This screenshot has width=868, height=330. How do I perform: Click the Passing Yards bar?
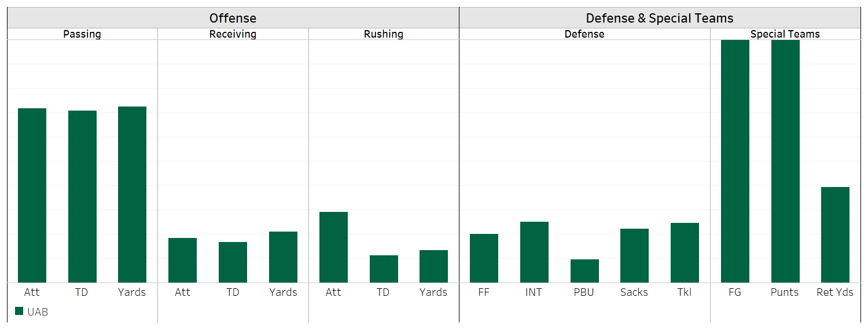coord(132,194)
